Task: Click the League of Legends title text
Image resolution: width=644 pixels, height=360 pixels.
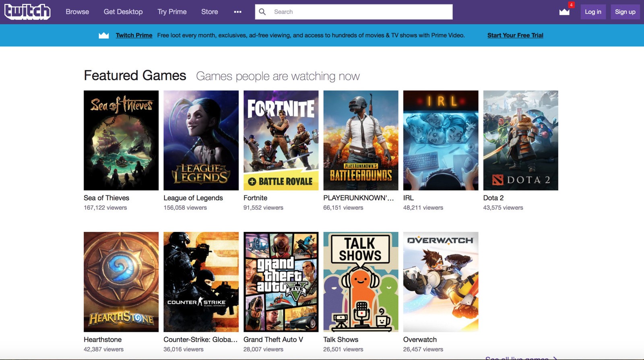Action: tap(193, 198)
